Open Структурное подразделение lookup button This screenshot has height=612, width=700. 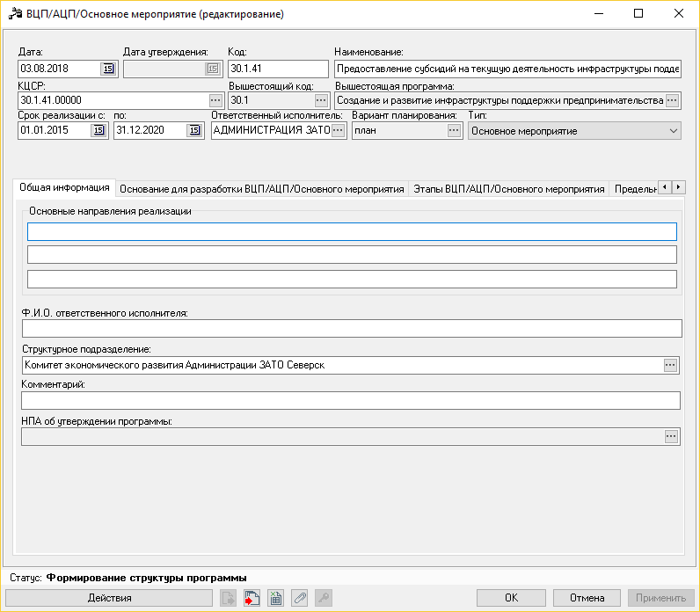[670, 365]
